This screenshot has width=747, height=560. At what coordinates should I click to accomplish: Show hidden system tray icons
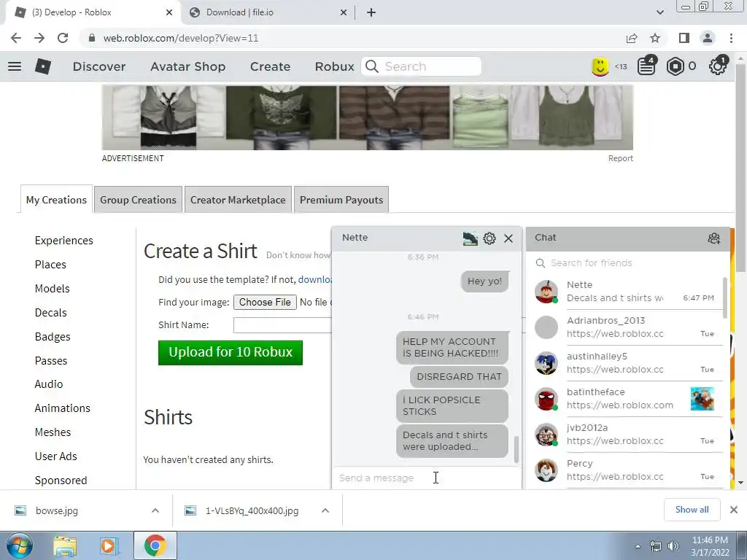(x=638, y=547)
